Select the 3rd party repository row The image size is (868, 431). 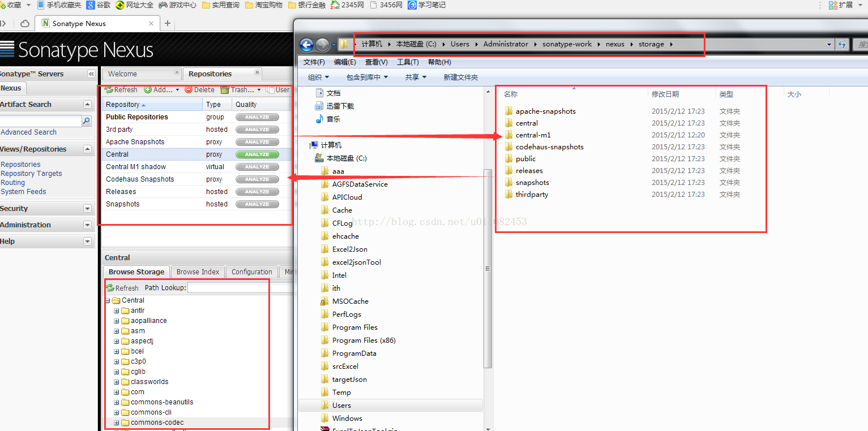[197, 130]
